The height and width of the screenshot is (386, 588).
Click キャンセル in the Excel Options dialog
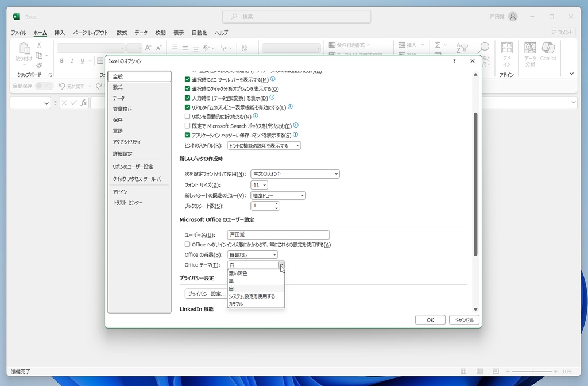[464, 320]
